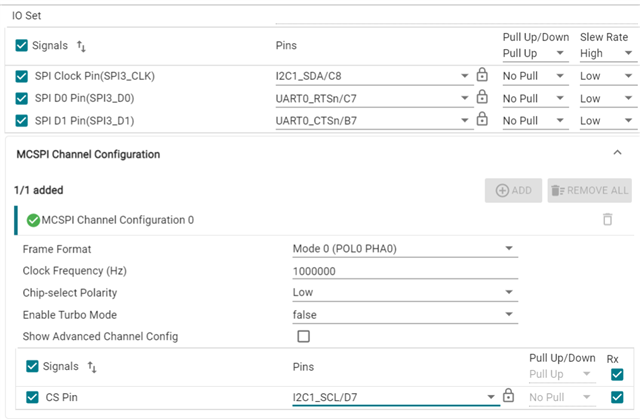This screenshot has height=420, width=640.
Task: Uncheck the SPI Clock Pin(SPI3_CLK) checkbox
Action: pyautogui.click(x=21, y=76)
